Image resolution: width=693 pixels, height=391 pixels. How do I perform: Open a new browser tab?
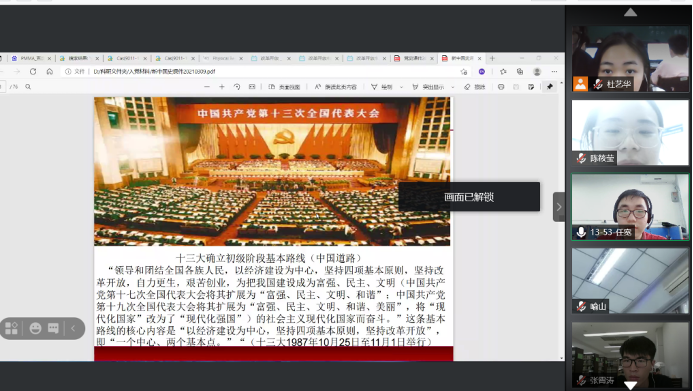492,58
